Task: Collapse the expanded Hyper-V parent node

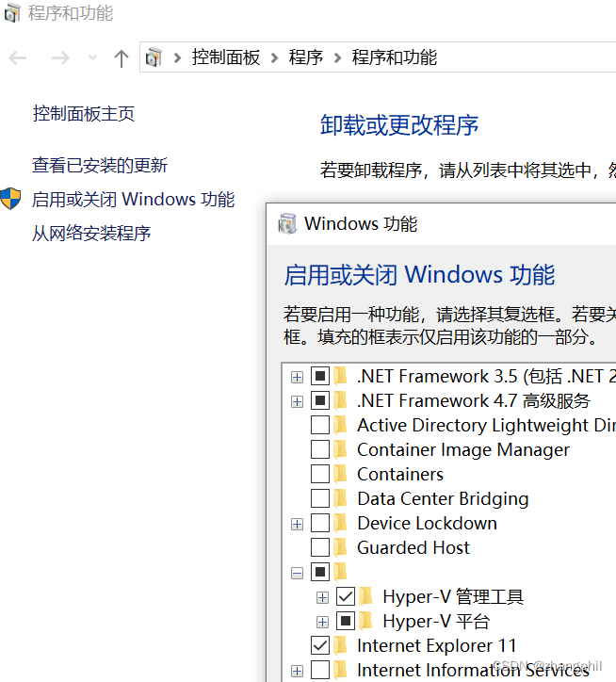Action: coord(297,574)
